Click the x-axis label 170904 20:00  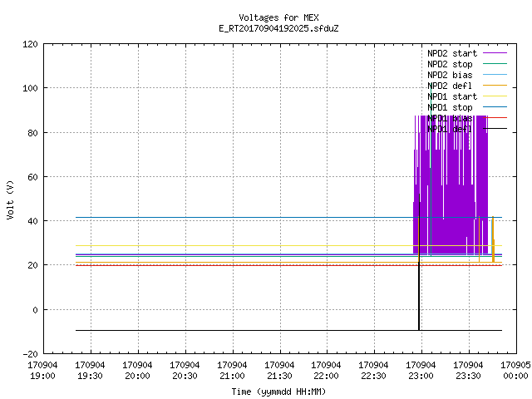point(137,371)
